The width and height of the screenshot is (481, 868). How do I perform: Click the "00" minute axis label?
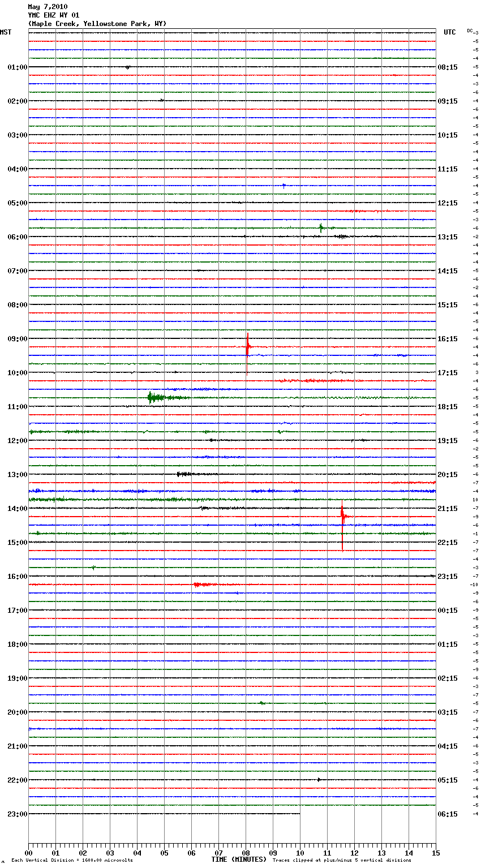pos(28,853)
